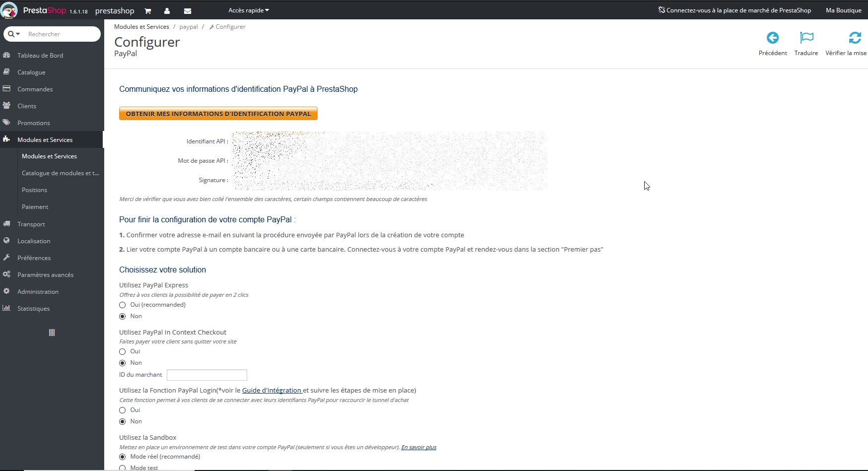Open the Accès rapide dropdown
The width and height of the screenshot is (868, 471).
[x=249, y=10]
